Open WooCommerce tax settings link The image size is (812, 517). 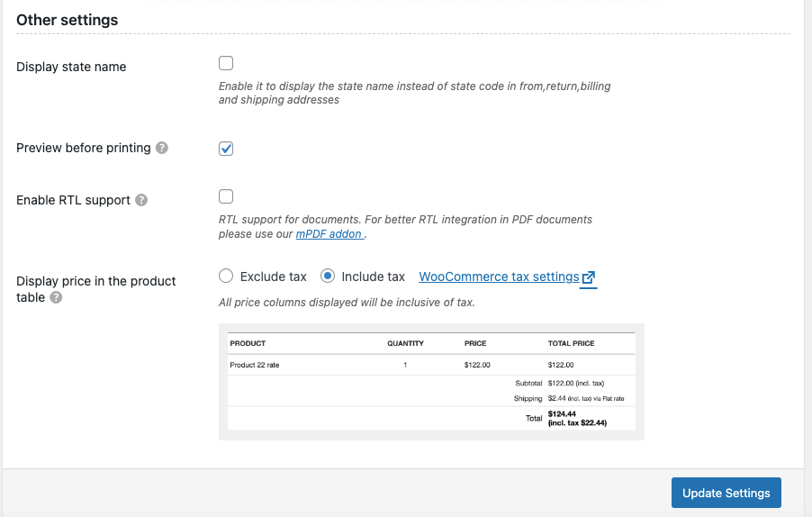[499, 277]
